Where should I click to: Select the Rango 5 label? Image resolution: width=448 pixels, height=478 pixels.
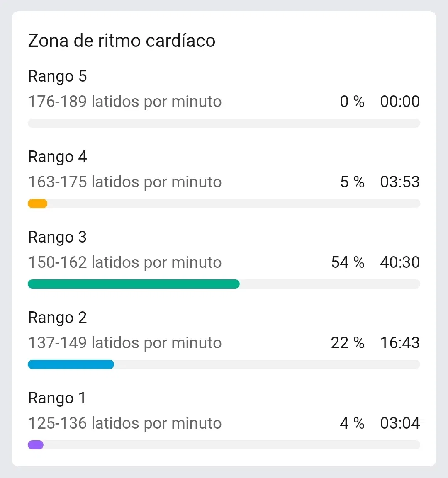pos(57,76)
